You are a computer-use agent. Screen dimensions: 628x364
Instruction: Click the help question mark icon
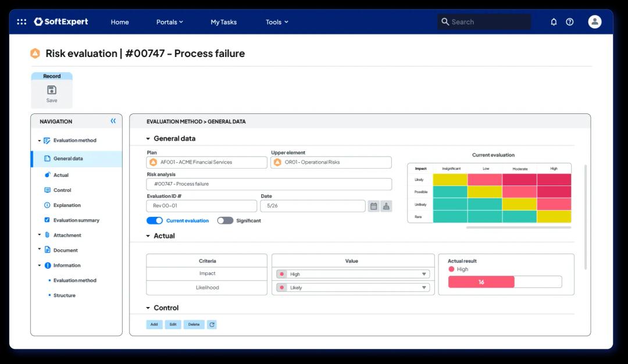click(x=570, y=22)
